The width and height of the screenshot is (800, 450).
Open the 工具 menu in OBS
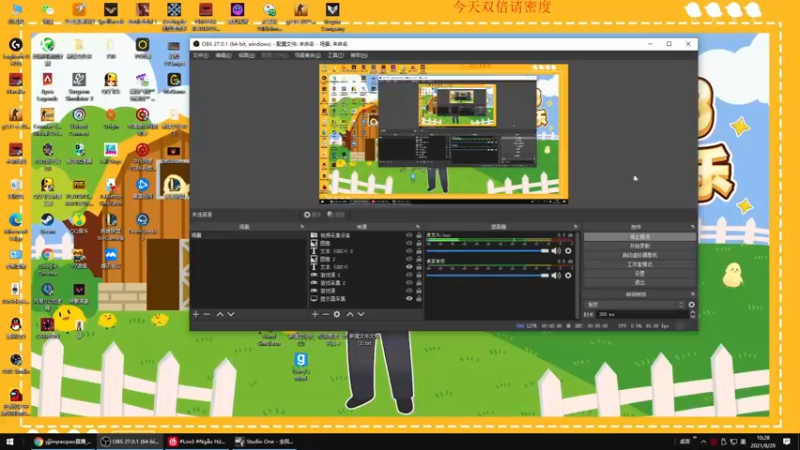point(336,55)
